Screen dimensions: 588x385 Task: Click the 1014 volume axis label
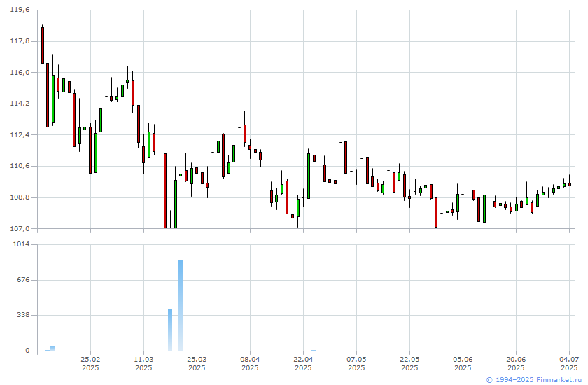[21, 244]
